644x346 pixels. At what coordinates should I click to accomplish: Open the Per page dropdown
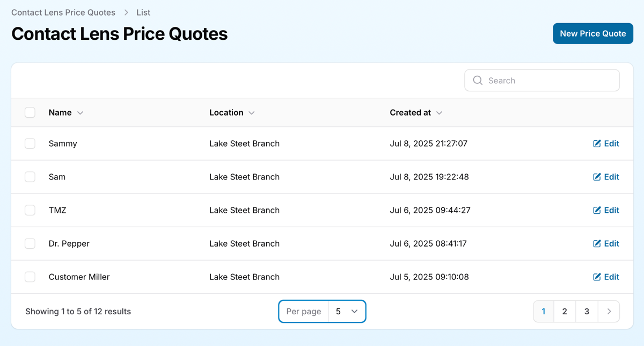click(x=347, y=312)
